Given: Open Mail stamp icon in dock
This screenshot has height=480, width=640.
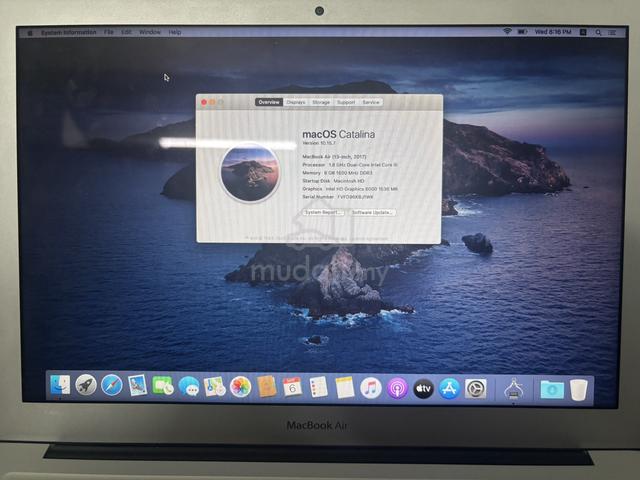Looking at the screenshot, I should tap(137, 386).
